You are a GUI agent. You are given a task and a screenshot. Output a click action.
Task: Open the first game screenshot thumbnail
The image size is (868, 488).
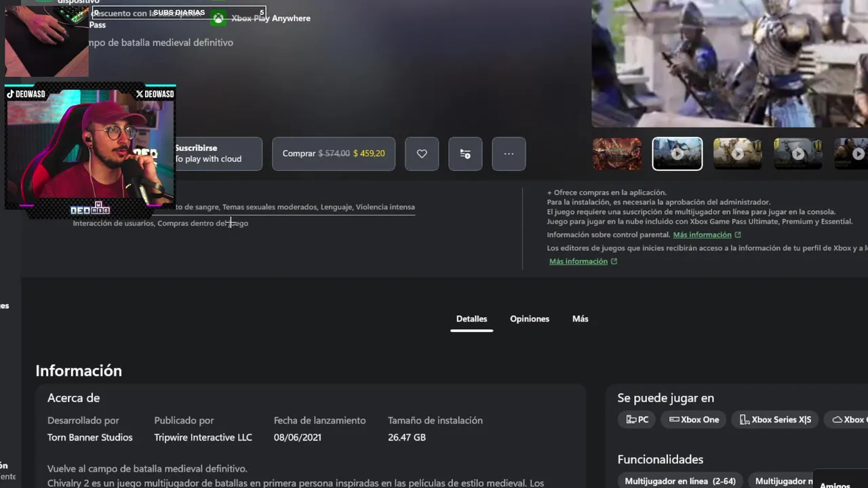617,154
